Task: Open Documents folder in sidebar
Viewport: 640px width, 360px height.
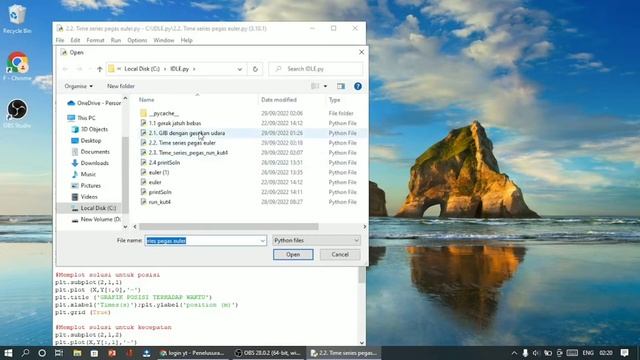Action: click(x=91, y=151)
